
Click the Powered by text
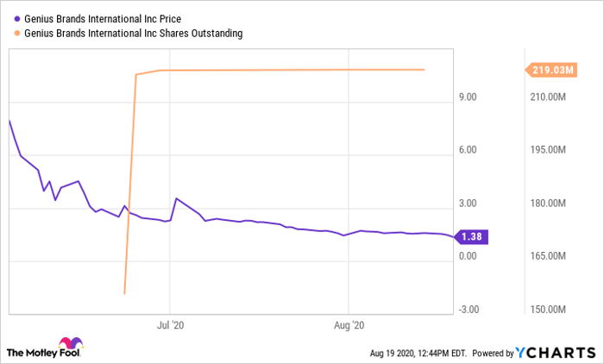pyautogui.click(x=491, y=353)
